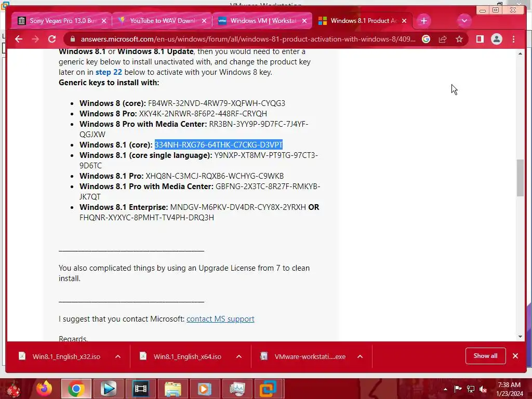Open the film-strip video editor taskbar icon

(140, 389)
